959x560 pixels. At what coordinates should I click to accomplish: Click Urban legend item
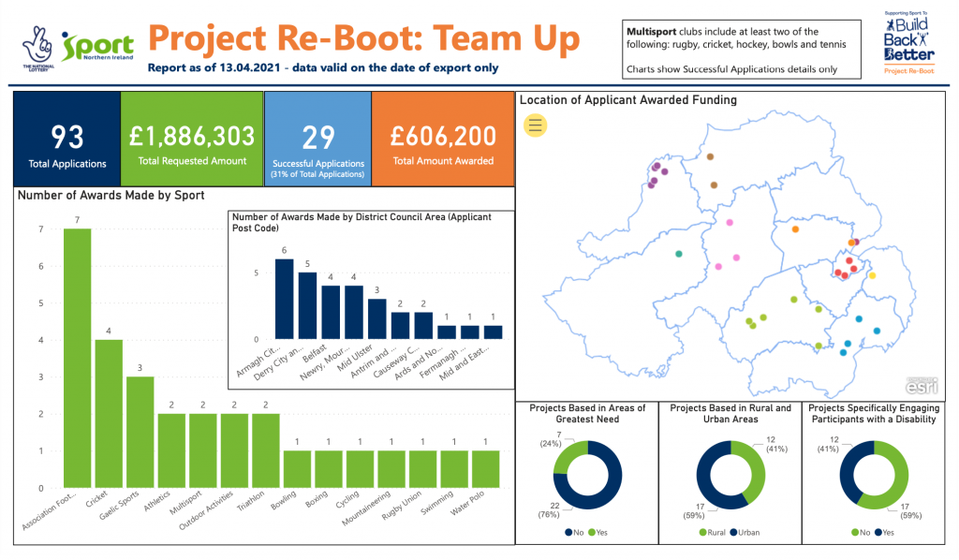tap(745, 533)
